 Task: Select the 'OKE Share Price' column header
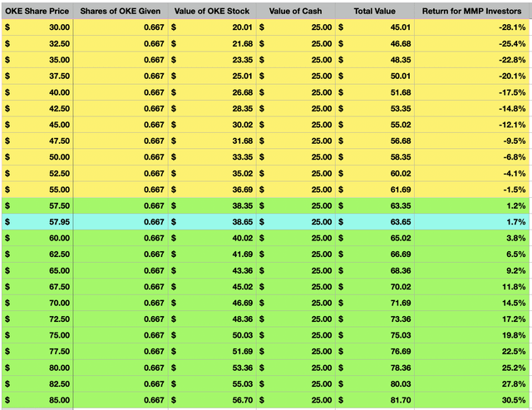pos(37,11)
